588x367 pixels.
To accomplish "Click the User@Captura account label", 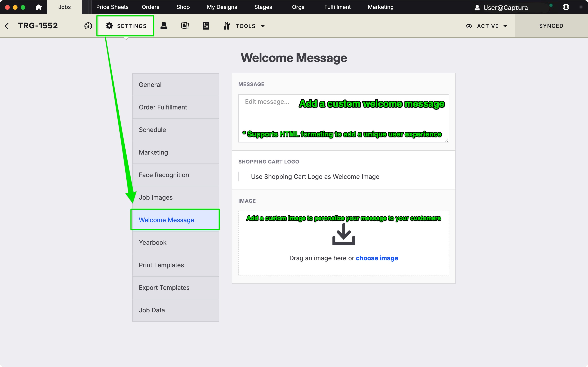I will 505,8.
